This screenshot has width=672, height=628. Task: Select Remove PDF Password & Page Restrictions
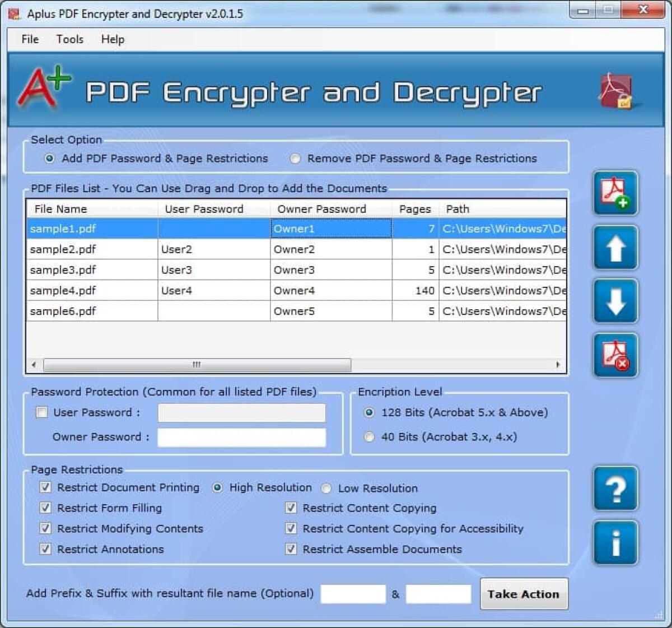(295, 159)
